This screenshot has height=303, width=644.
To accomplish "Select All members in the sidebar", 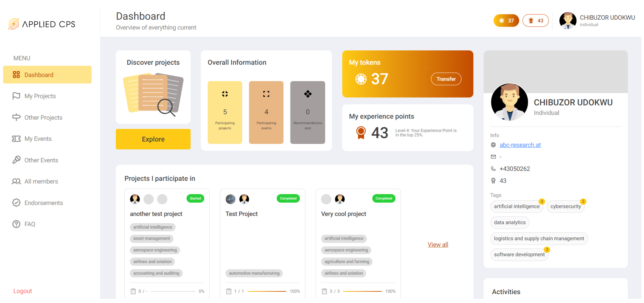I will click(41, 181).
